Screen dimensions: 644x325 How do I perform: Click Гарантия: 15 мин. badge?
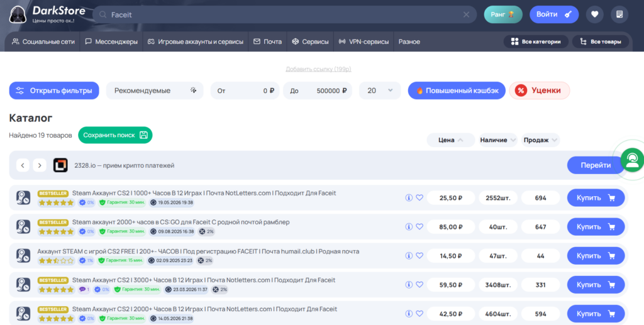tap(121, 261)
